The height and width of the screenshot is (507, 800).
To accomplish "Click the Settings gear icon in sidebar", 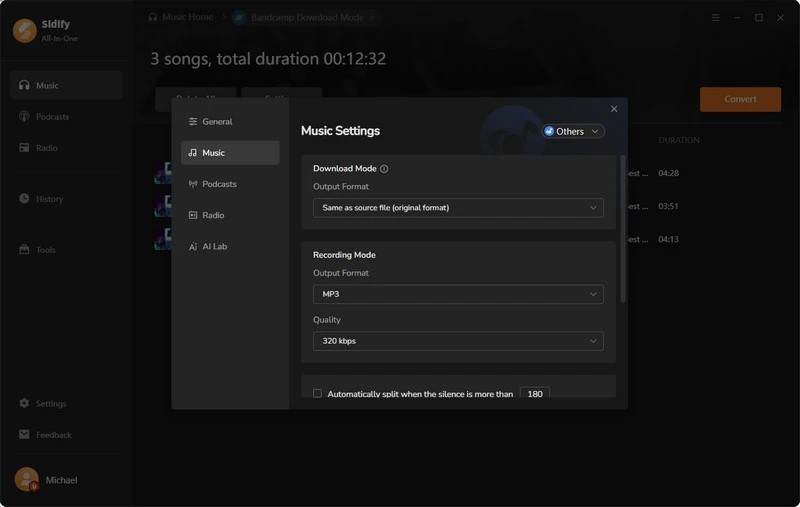I will [x=24, y=403].
